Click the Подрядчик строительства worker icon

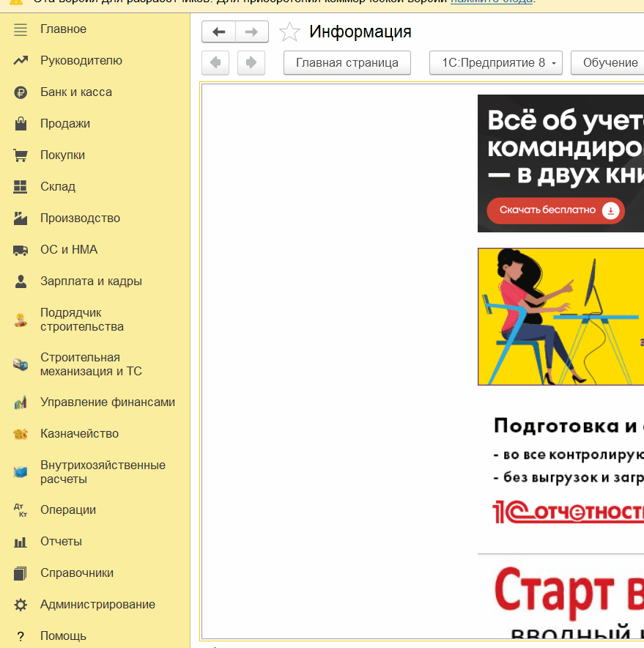(x=21, y=320)
